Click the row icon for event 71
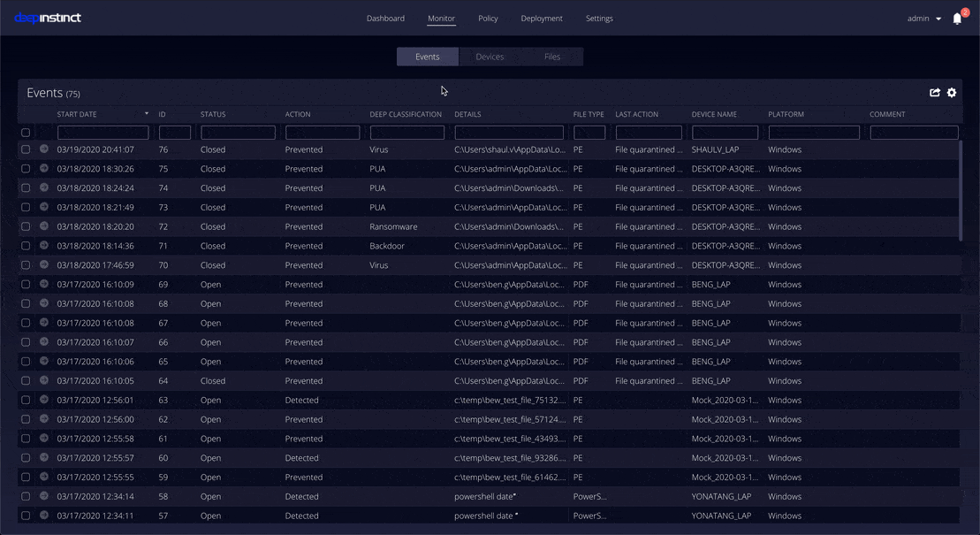 click(44, 245)
